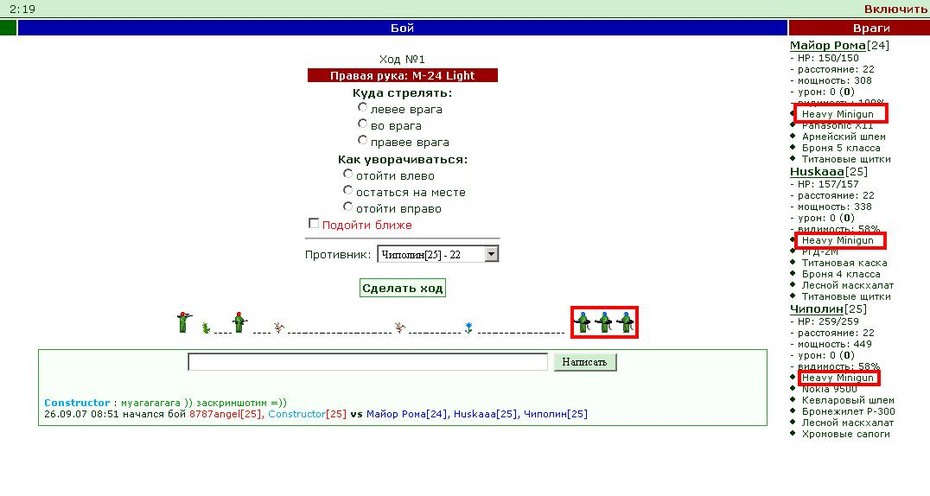
Task: Click the 'HP: 157/157' stat line
Action: pyautogui.click(x=828, y=185)
